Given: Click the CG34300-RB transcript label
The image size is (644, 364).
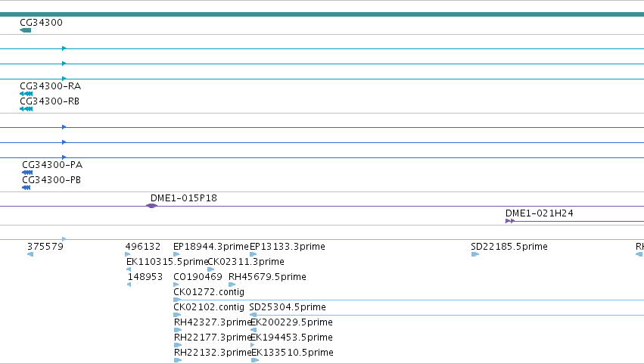Looking at the screenshot, I should (x=50, y=101).
